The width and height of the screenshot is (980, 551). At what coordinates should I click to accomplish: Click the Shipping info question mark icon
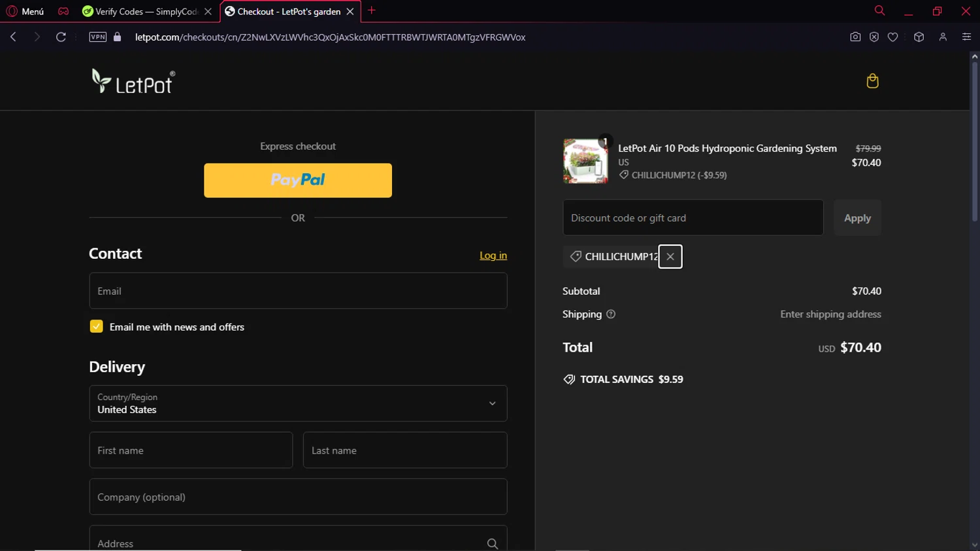pos(611,314)
